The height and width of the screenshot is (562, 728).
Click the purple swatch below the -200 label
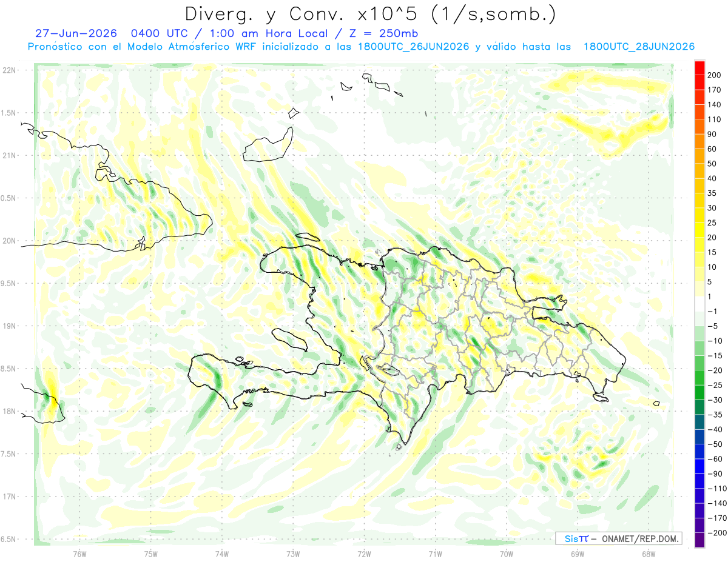click(x=700, y=540)
